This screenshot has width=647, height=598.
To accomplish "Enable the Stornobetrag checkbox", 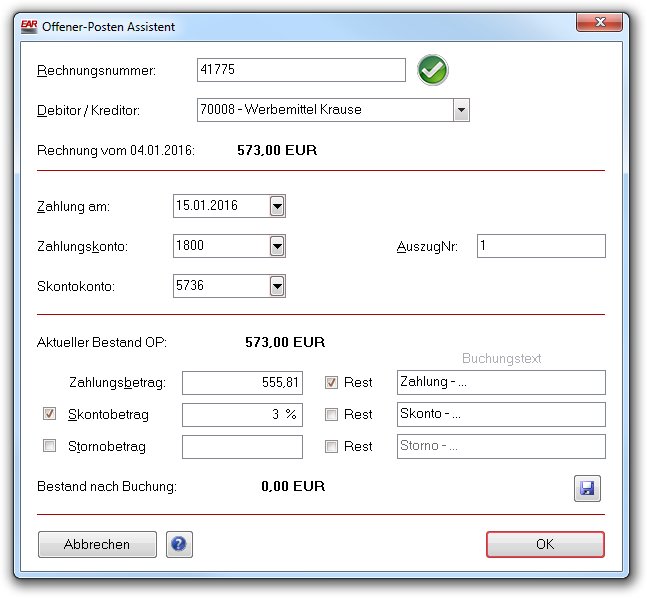I will (49, 446).
